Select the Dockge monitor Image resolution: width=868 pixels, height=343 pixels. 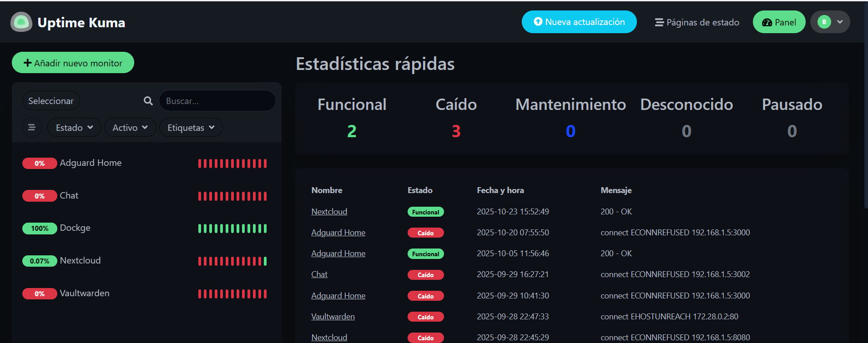(x=146, y=228)
